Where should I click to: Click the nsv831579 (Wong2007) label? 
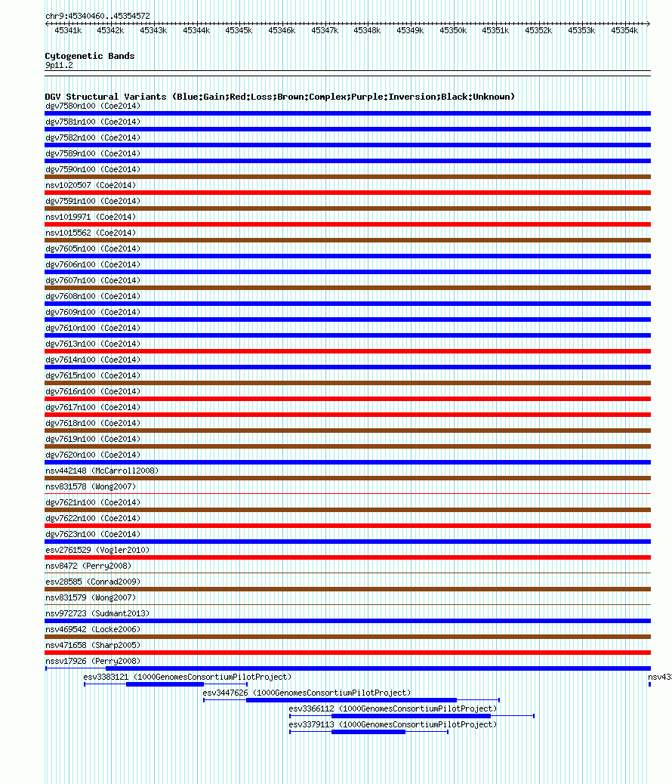point(91,597)
